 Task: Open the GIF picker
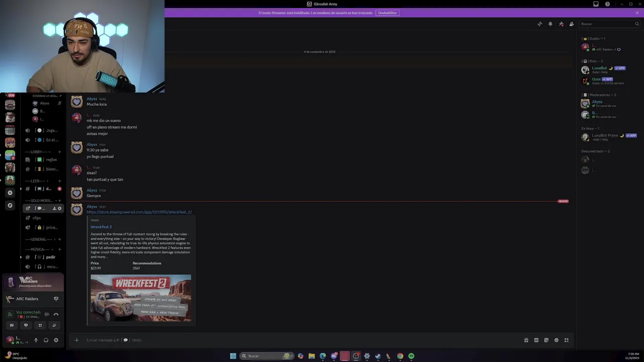(x=536, y=340)
